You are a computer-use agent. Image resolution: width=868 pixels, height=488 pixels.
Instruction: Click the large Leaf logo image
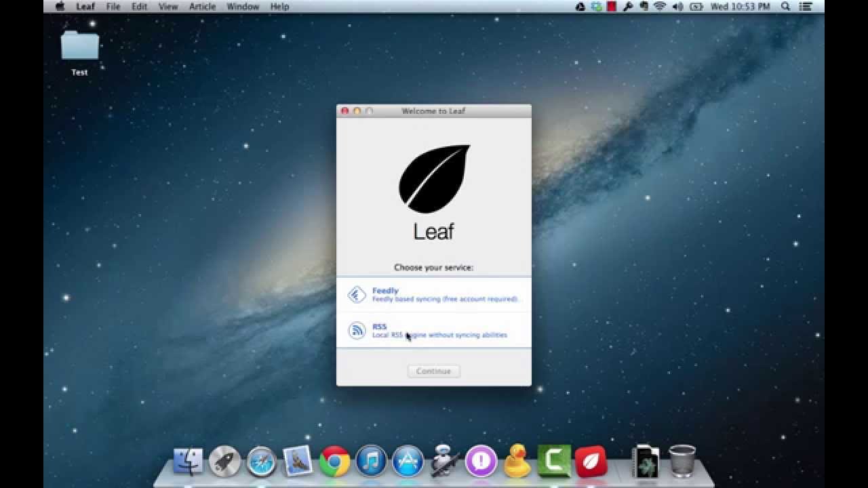[x=434, y=179]
